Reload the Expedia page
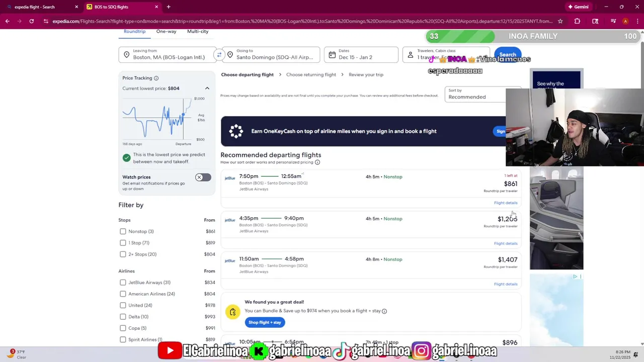Image resolution: width=644 pixels, height=362 pixels. click(32, 21)
